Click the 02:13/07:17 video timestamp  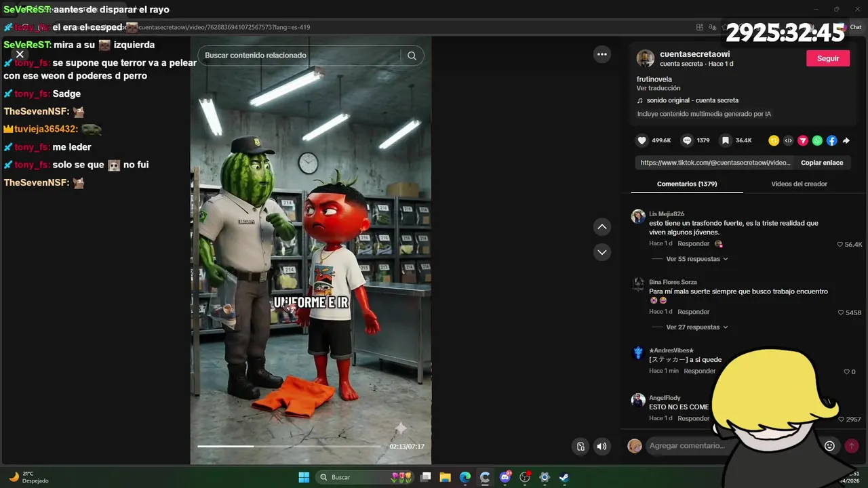407,447
